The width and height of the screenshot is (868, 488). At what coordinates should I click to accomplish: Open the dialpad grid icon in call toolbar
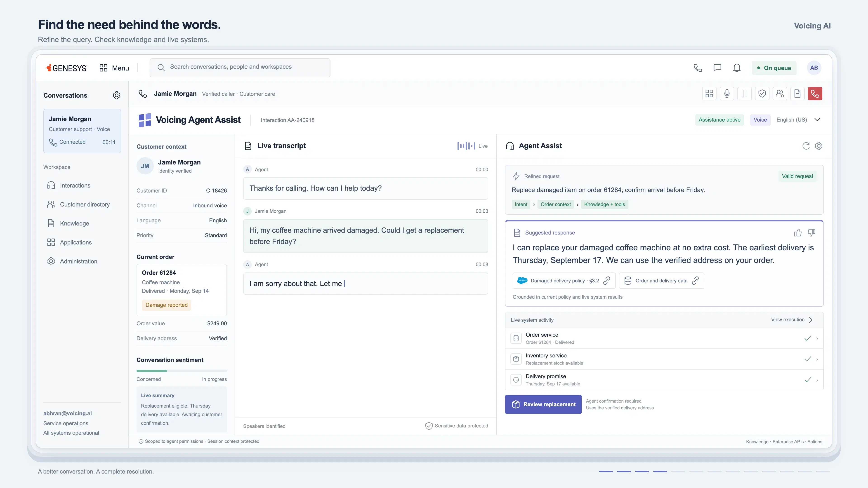click(709, 94)
